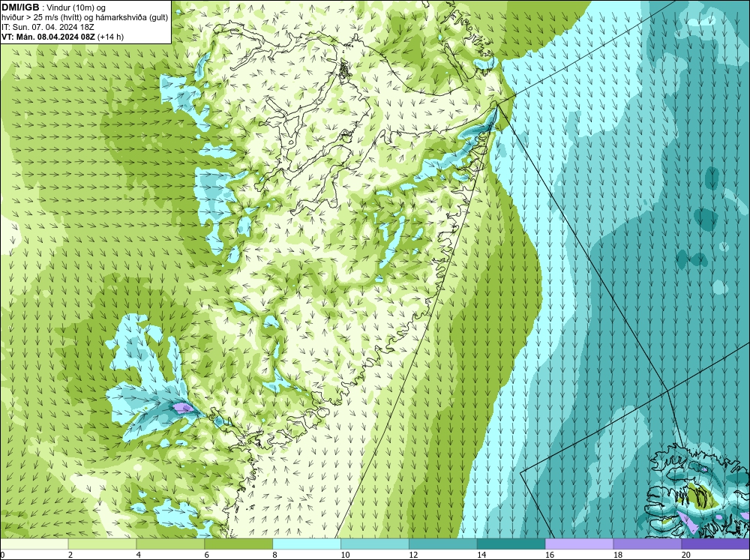Pick the 12–14 m/s teal legend swatch
The image size is (750, 560).
point(443,544)
